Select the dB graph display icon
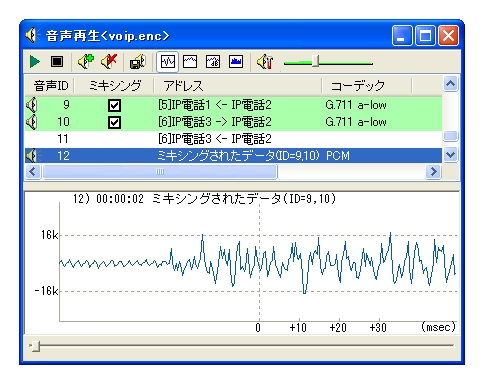Viewport: 484px width, 384px height. coord(213,62)
